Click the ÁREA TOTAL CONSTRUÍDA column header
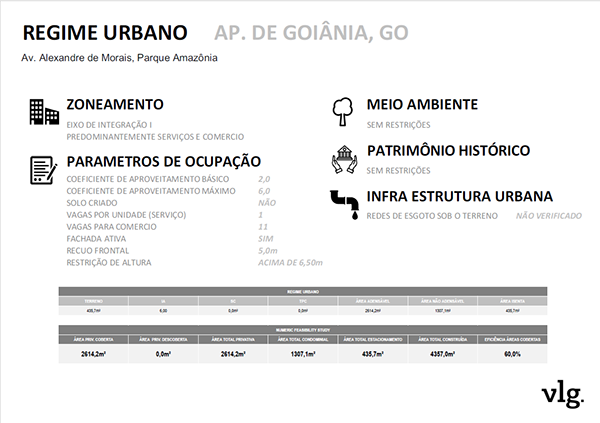The image size is (600, 423). [x=442, y=340]
